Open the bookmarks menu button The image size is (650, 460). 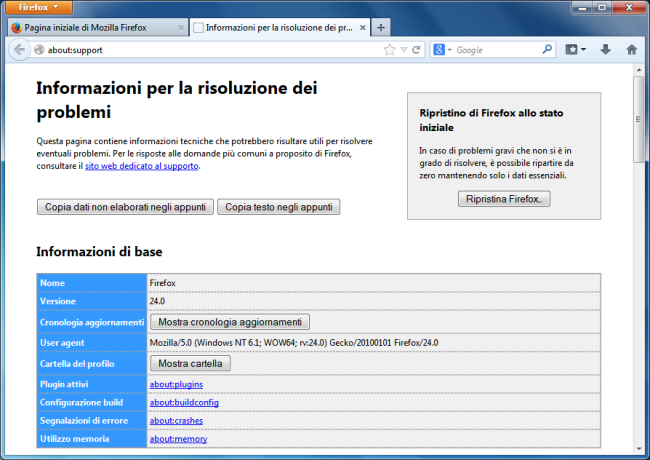[x=575, y=50]
